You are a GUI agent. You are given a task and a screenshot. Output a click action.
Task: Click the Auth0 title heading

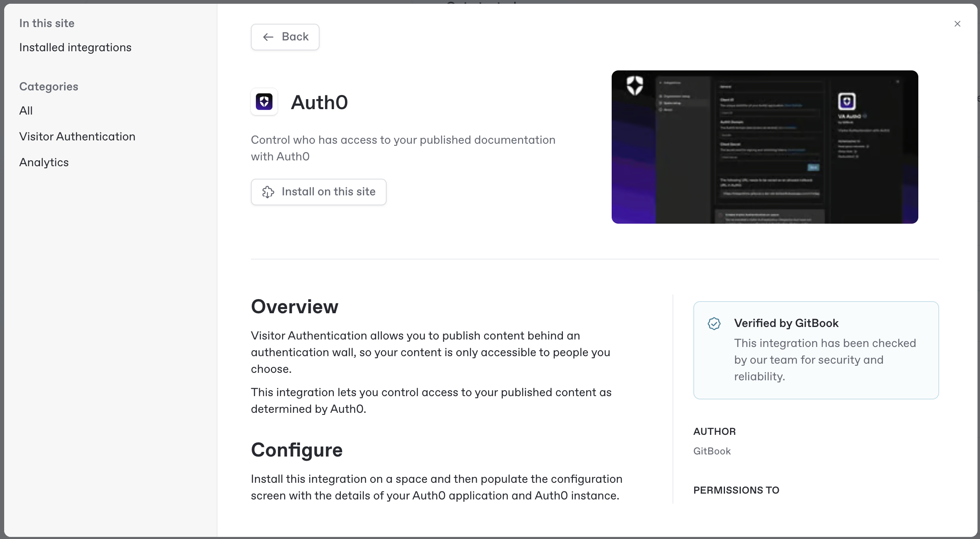[319, 102]
